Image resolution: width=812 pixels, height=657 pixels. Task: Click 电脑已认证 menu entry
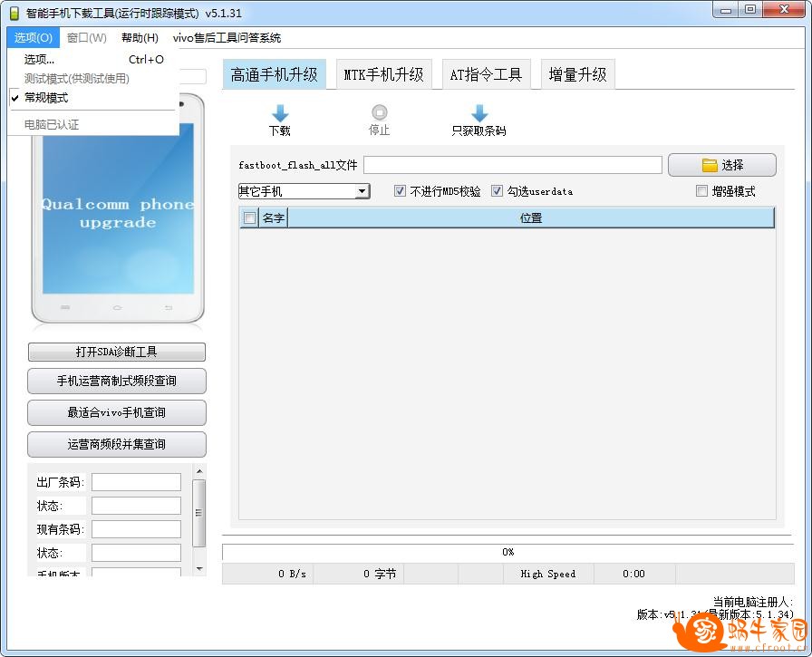[x=93, y=125]
